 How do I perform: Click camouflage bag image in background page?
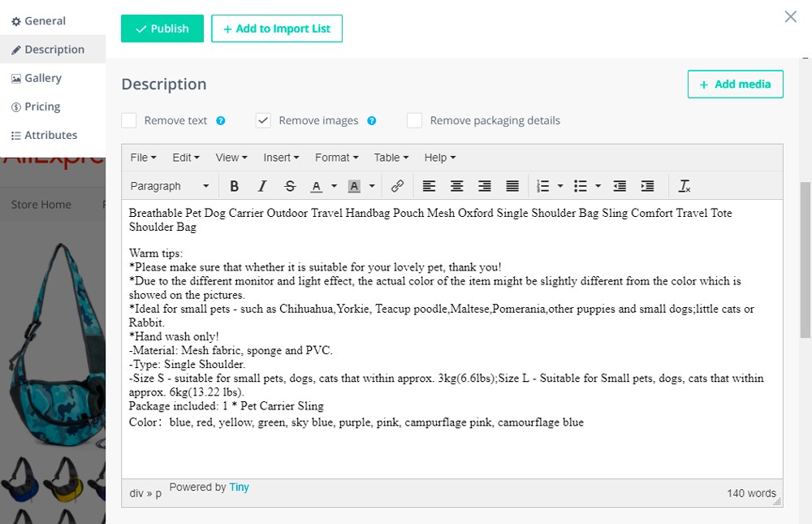point(57,344)
